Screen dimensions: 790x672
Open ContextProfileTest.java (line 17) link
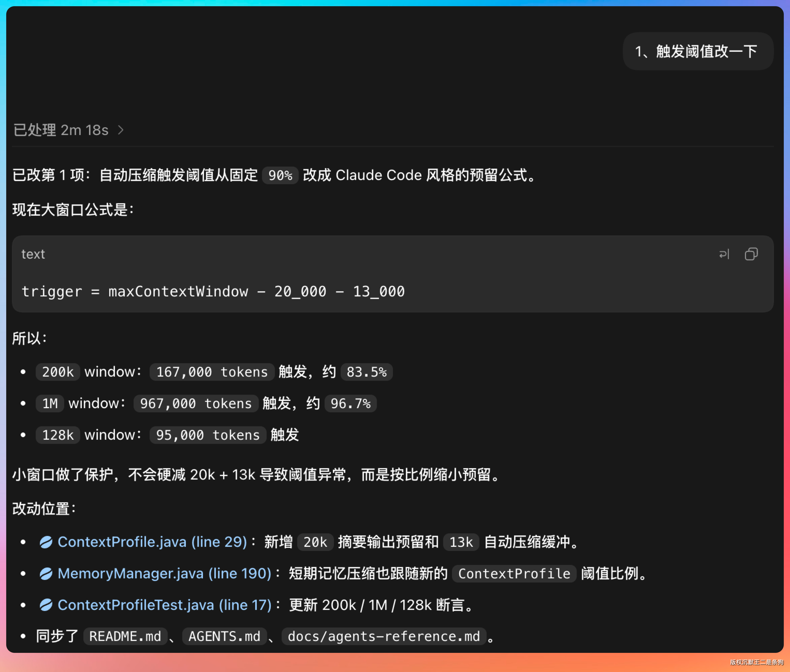(164, 605)
